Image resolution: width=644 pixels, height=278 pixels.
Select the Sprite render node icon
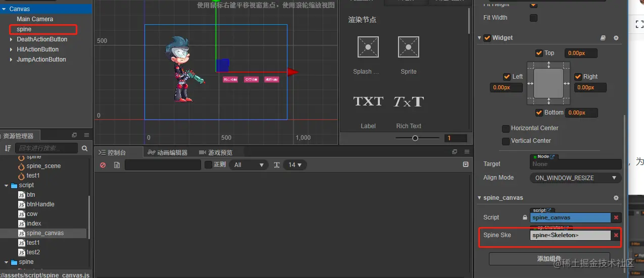pos(408,46)
